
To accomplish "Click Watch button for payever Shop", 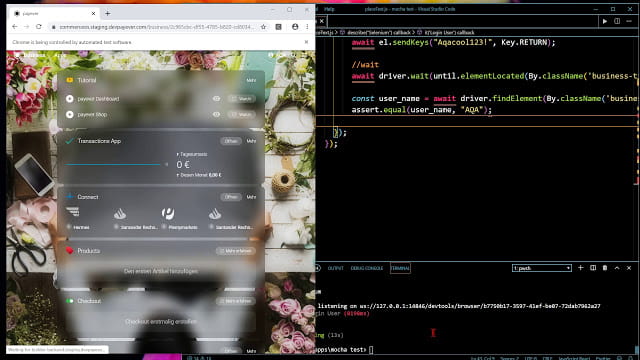I will (x=242, y=114).
